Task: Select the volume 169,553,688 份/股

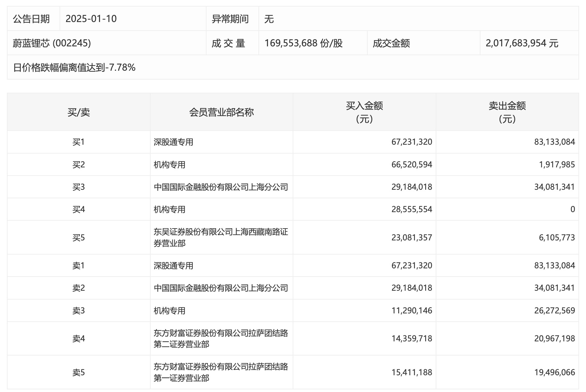Action: [304, 43]
